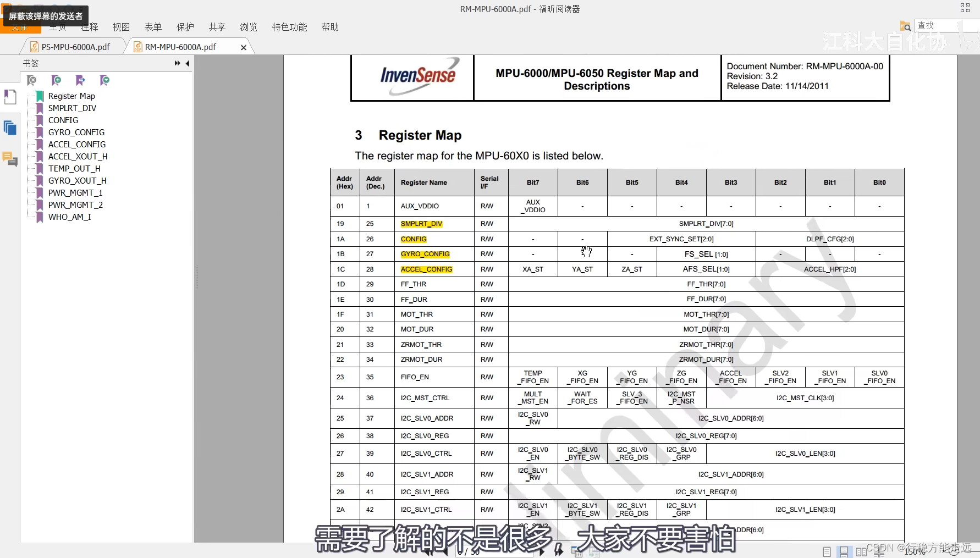Click highlighted ACCEL_CONFIG register name in table
The image size is (980, 558).
coord(426,269)
